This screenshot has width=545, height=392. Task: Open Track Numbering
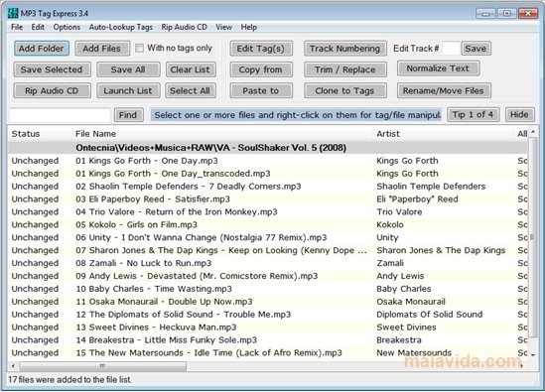pyautogui.click(x=344, y=49)
